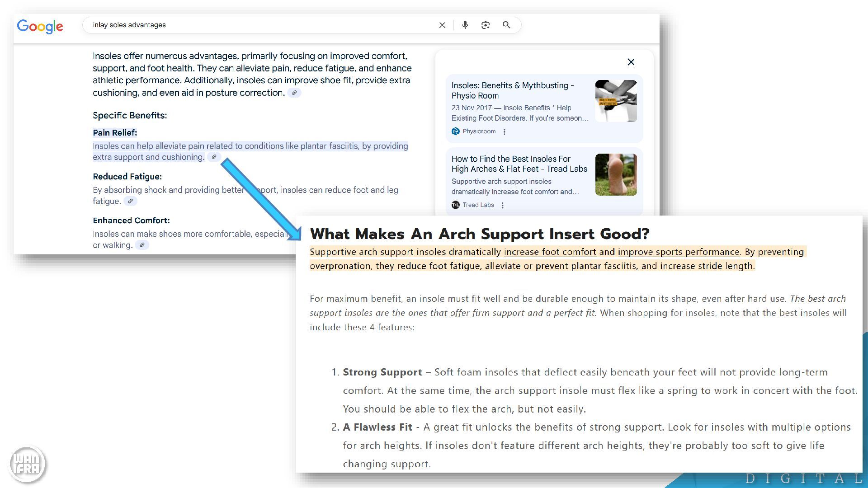Click source link icon after Enhanced Comfort
Viewport: 868px width, 488px height.
click(142, 245)
